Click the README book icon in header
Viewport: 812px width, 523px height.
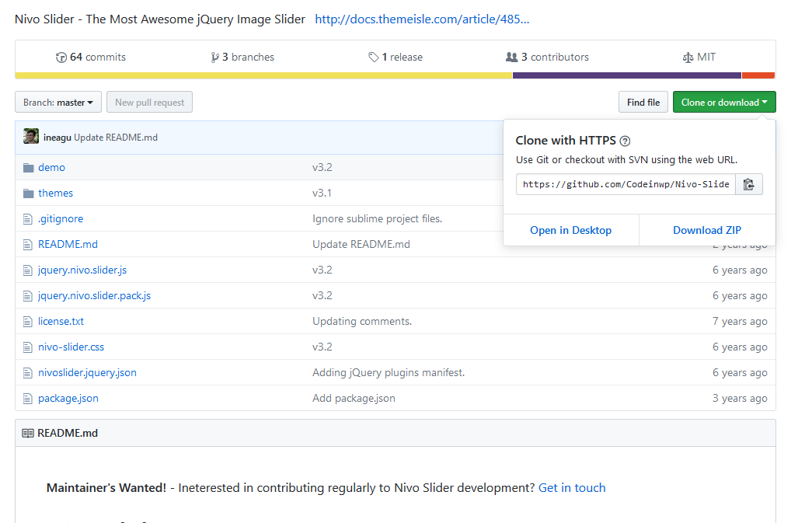coord(28,434)
